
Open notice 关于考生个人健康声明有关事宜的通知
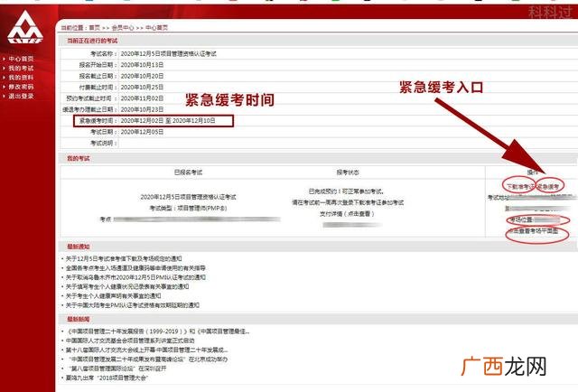(113, 295)
